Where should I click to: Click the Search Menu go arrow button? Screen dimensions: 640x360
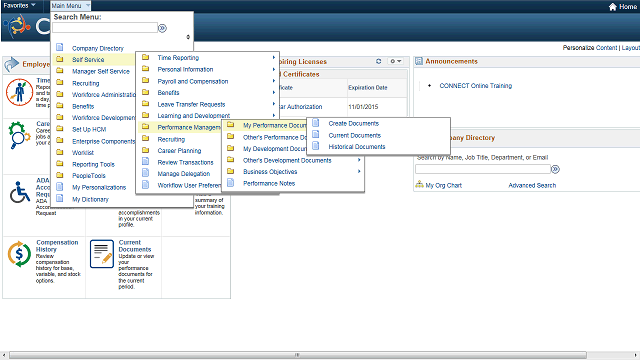(x=162, y=28)
